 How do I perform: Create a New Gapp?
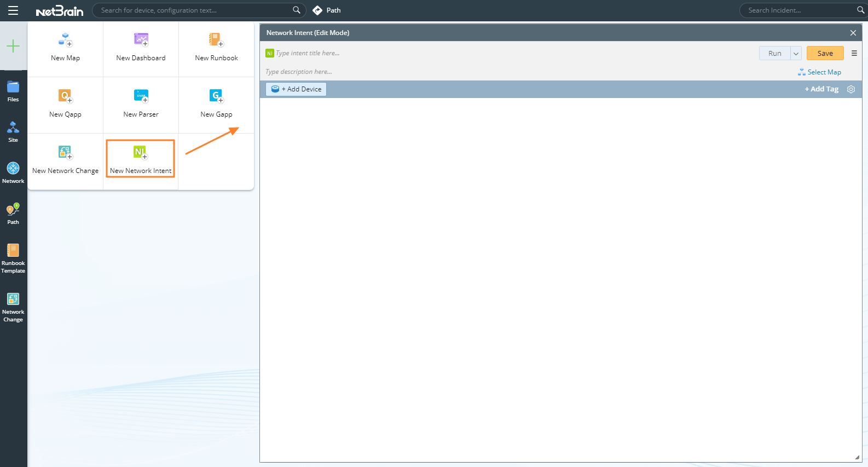[216, 104]
